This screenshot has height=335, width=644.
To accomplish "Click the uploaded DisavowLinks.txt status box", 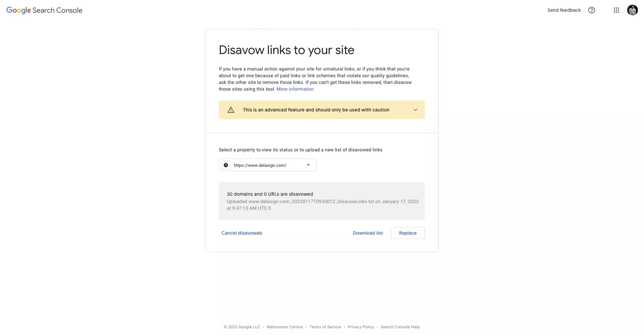I will [x=321, y=201].
